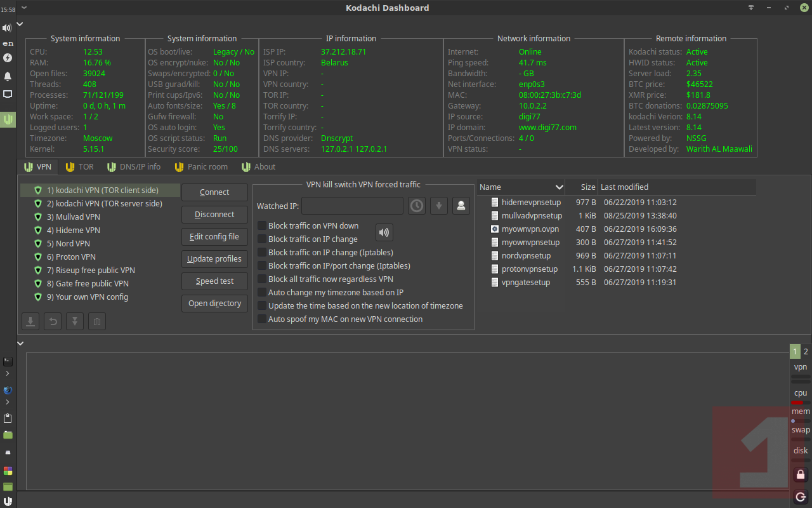Run the Speed test button
812x508 pixels.
[214, 281]
